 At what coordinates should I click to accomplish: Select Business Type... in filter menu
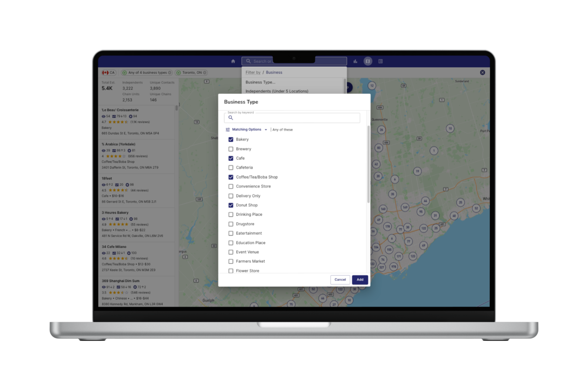pos(260,82)
